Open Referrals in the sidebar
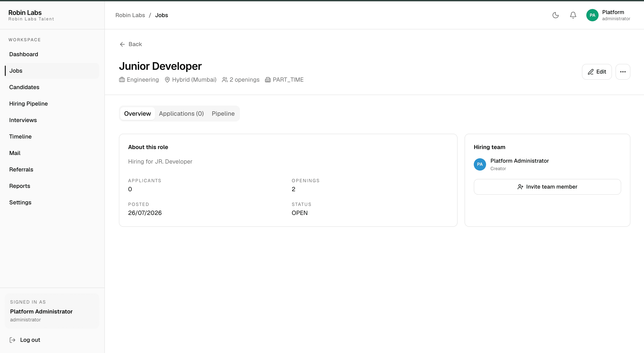 52,170
